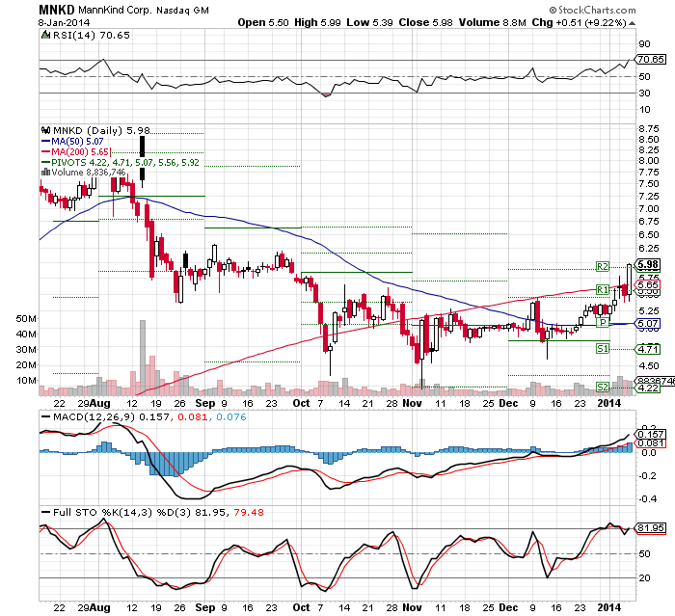Click the S1 pivot label box
This screenshot has height=616, width=675.
coord(603,349)
